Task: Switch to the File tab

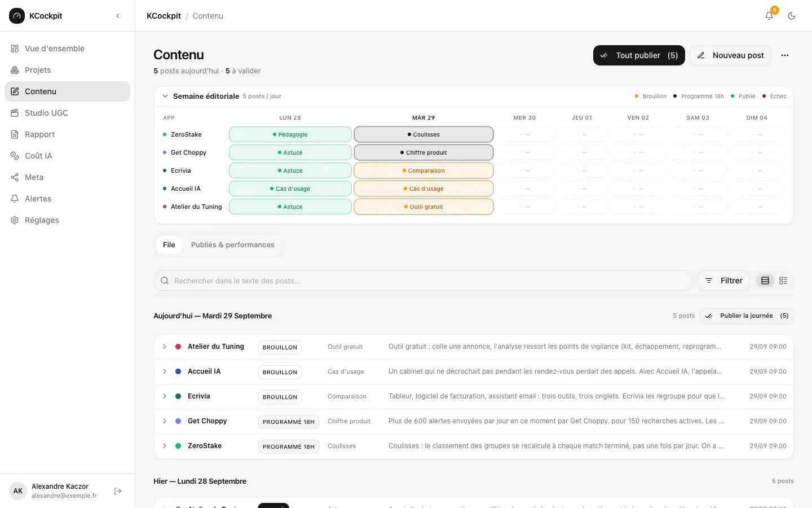Action: [x=169, y=245]
